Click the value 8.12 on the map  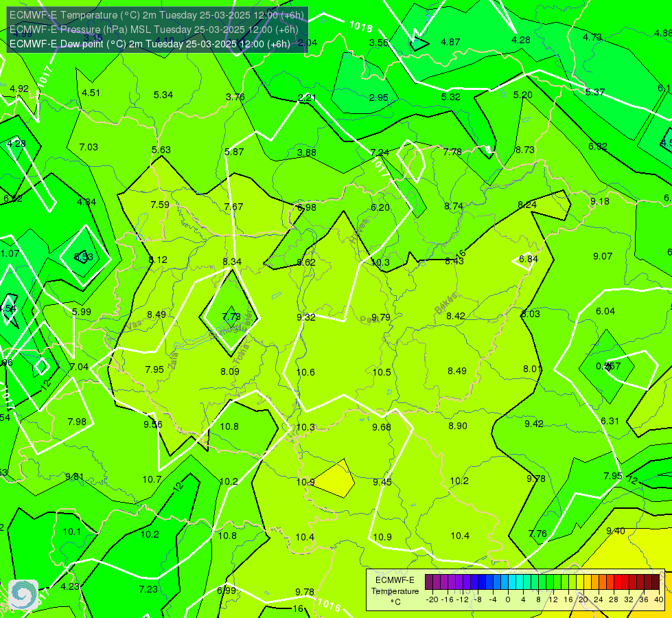pyautogui.click(x=158, y=260)
